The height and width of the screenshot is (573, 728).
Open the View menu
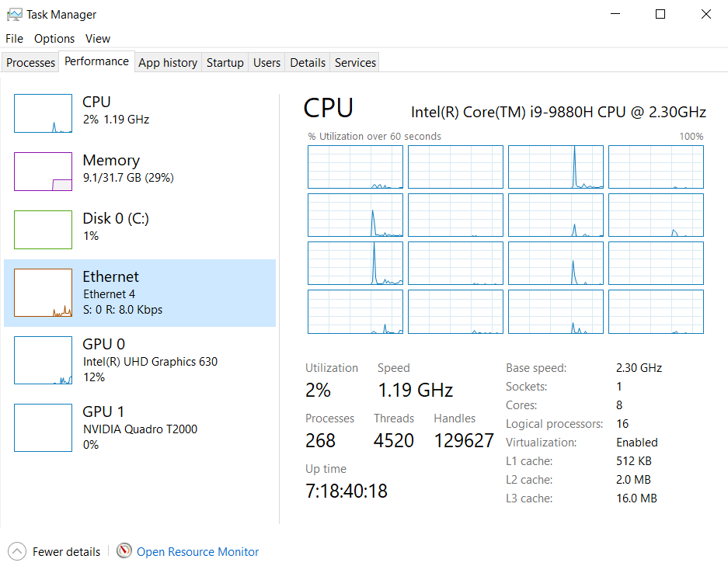[98, 39]
